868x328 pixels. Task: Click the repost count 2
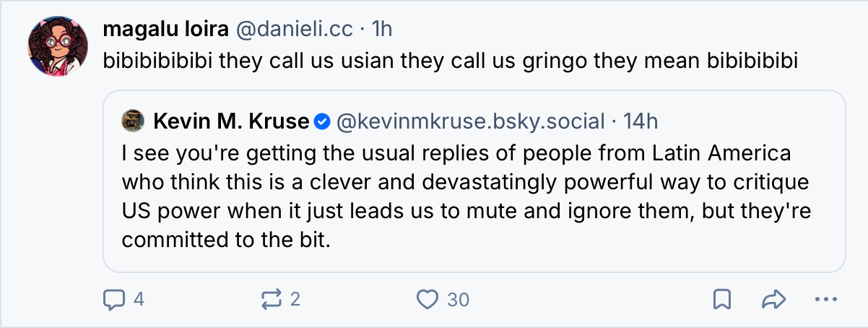coord(295,299)
